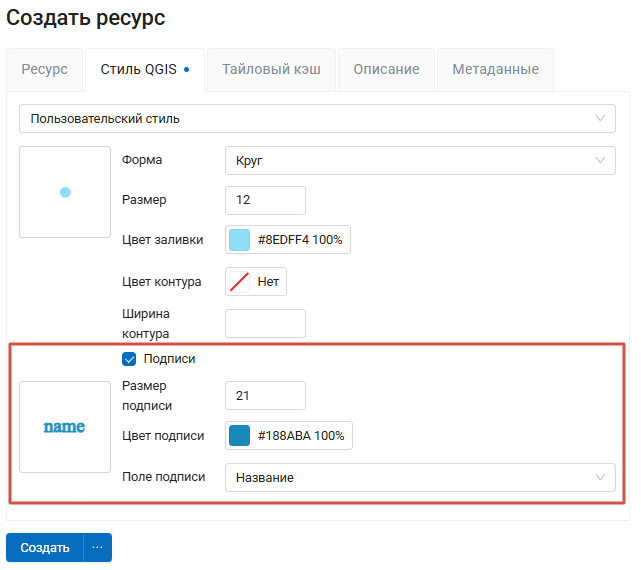Go to the Описание tab

click(x=386, y=70)
